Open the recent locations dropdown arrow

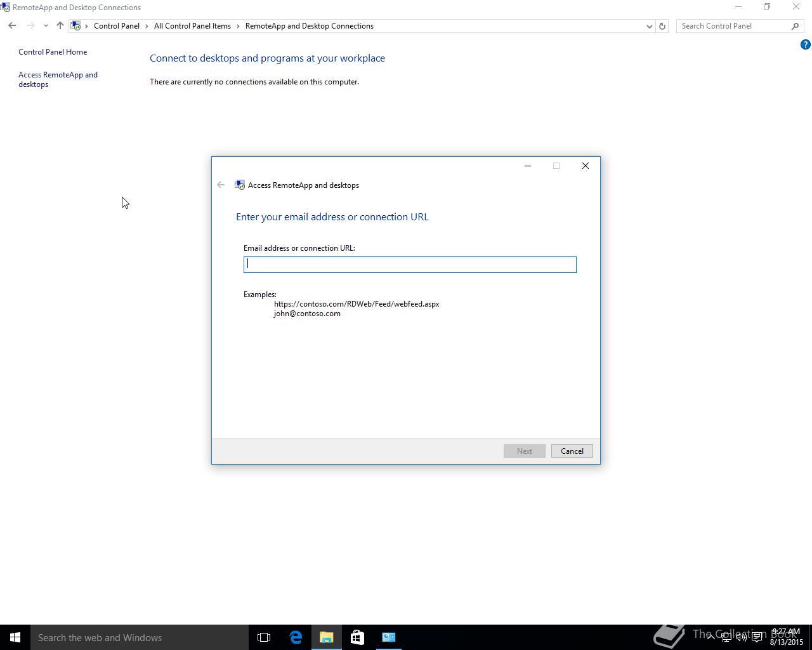(46, 26)
